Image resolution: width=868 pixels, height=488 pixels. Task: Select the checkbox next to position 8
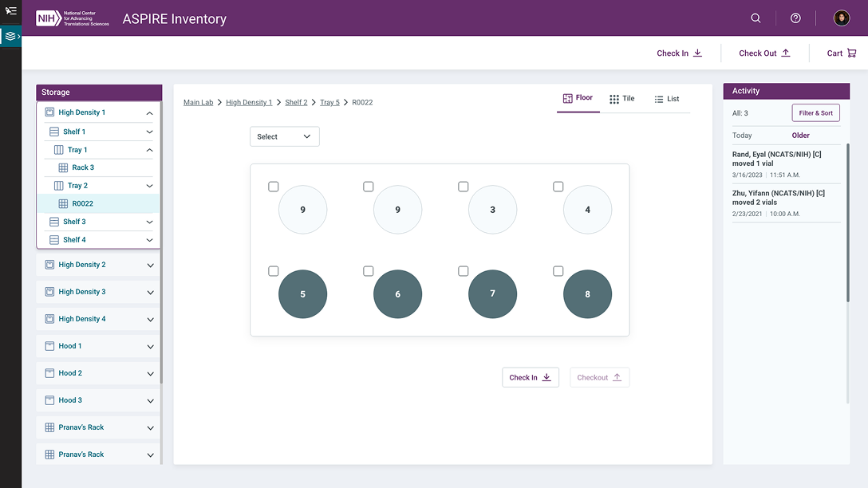558,271
